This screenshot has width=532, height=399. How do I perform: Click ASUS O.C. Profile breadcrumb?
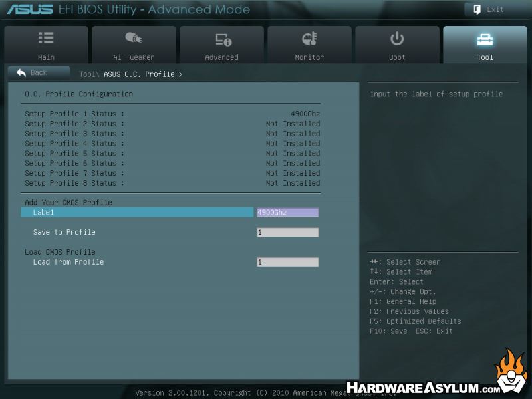coord(139,74)
